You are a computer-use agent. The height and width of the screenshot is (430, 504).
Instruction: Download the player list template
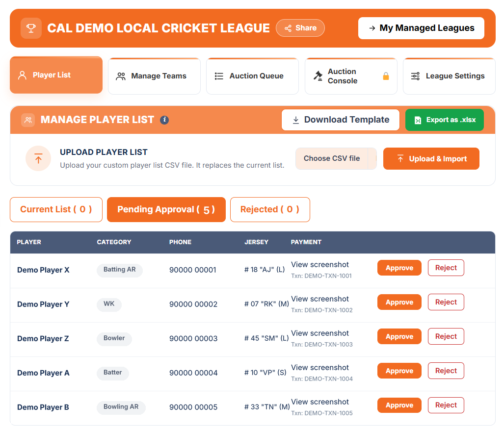pyautogui.click(x=341, y=120)
